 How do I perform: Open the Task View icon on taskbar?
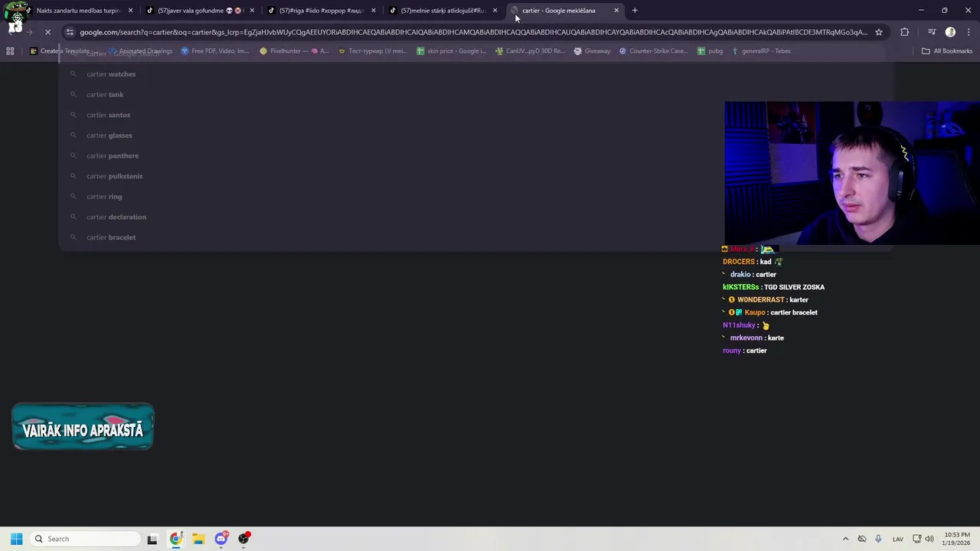coord(152,539)
